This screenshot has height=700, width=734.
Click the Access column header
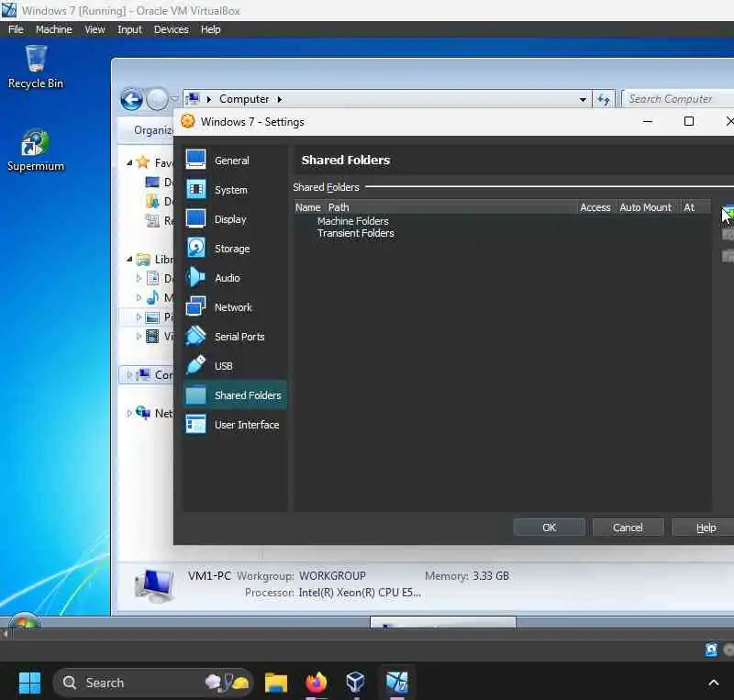click(595, 207)
